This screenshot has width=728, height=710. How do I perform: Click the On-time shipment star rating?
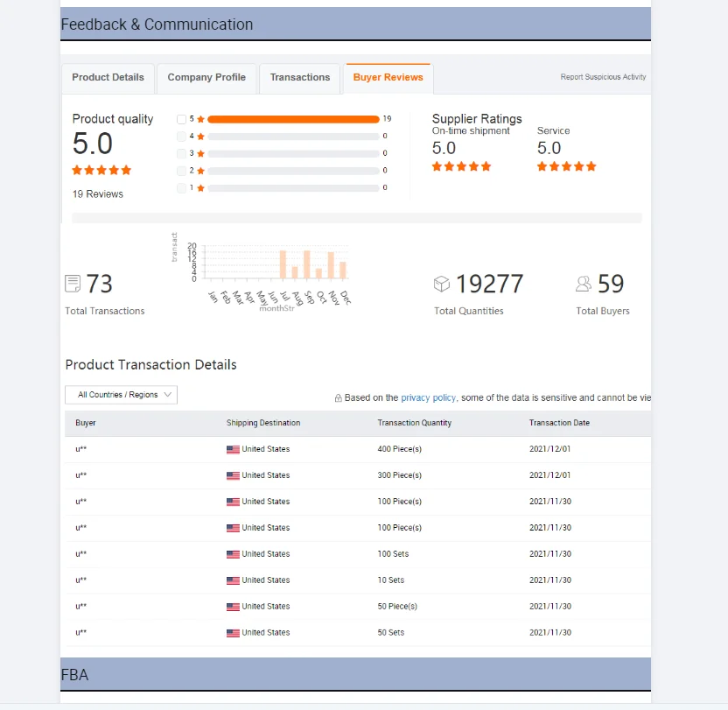click(461, 166)
